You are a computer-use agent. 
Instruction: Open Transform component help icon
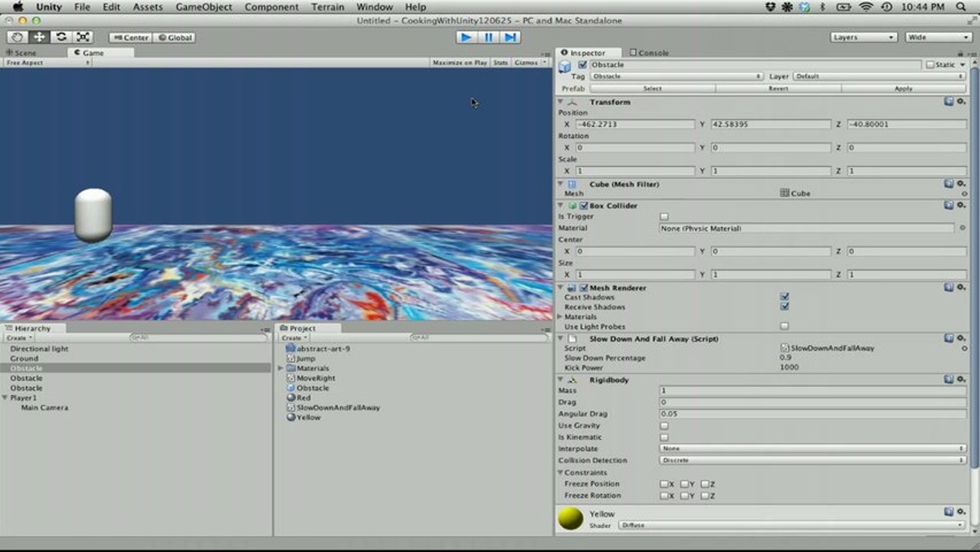[949, 101]
